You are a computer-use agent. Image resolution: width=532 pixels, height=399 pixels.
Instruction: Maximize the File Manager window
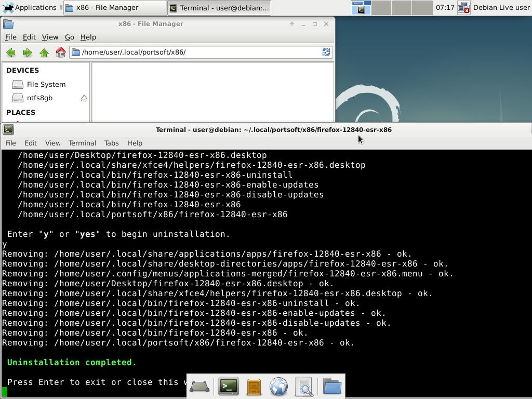point(315,24)
